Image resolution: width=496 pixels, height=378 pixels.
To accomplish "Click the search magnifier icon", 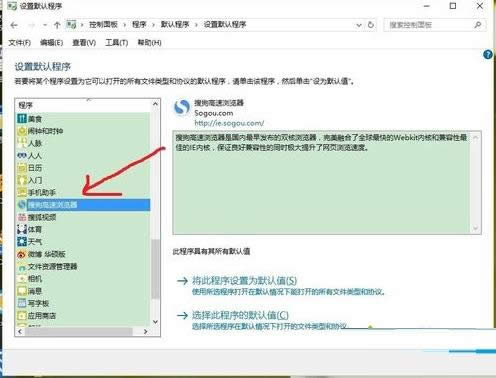I will point(477,25).
